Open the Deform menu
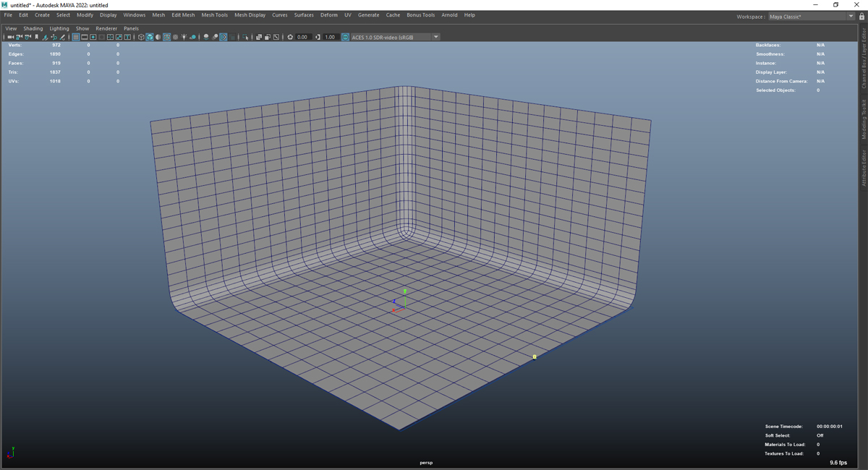 point(328,14)
